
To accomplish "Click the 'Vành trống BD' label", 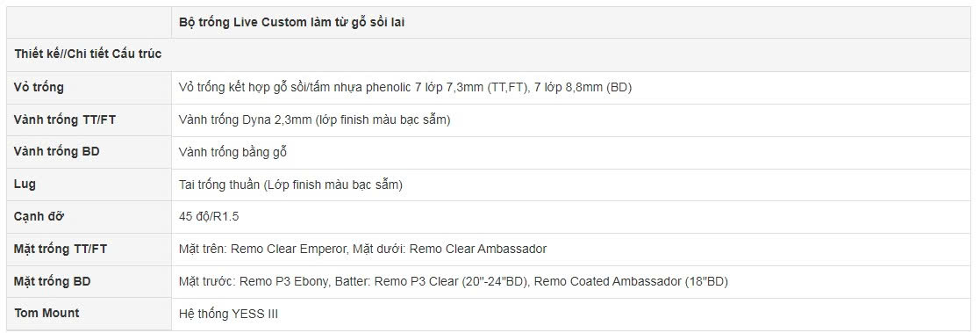I will point(56,152).
